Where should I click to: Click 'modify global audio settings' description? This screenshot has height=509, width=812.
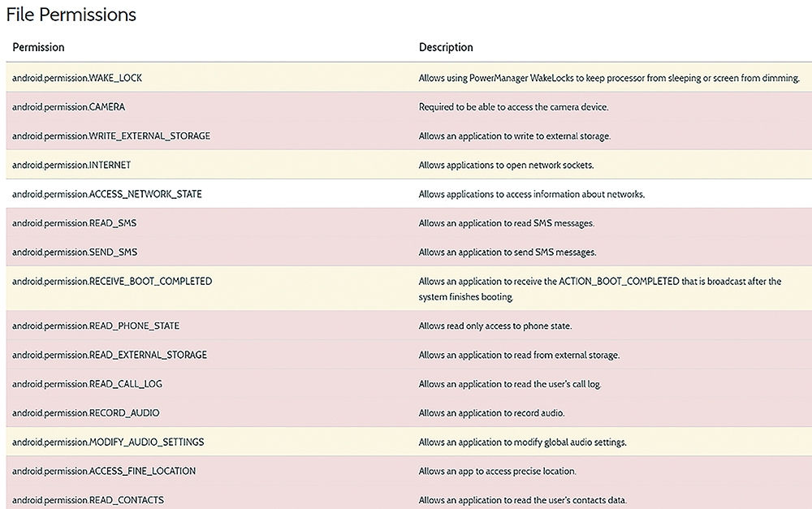(x=522, y=442)
